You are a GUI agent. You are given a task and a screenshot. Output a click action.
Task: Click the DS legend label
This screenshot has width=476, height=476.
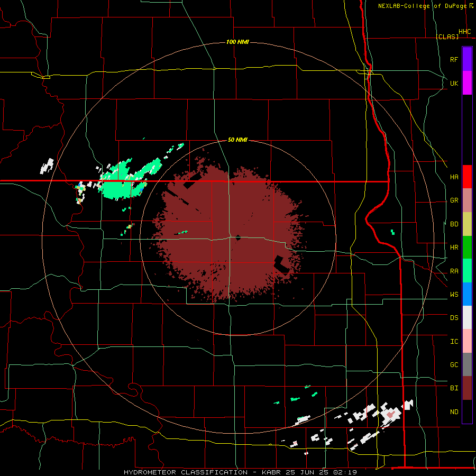click(x=454, y=318)
